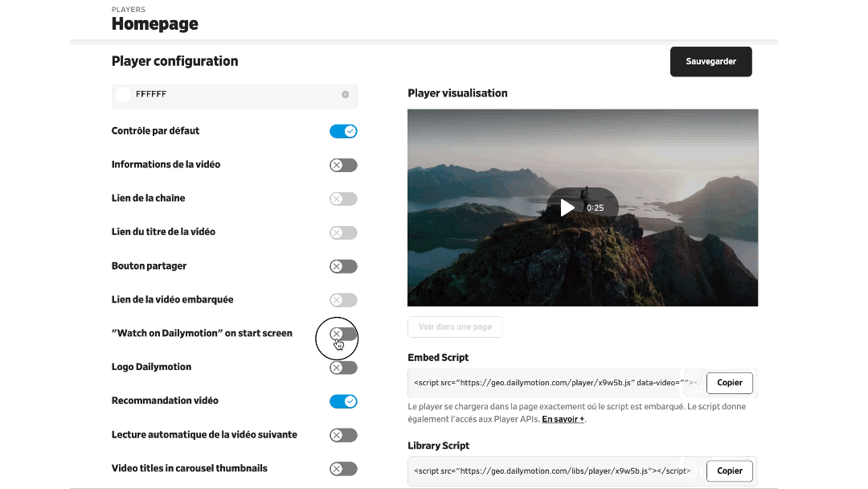Enable the Logo Dailymotion toggle

pos(343,368)
